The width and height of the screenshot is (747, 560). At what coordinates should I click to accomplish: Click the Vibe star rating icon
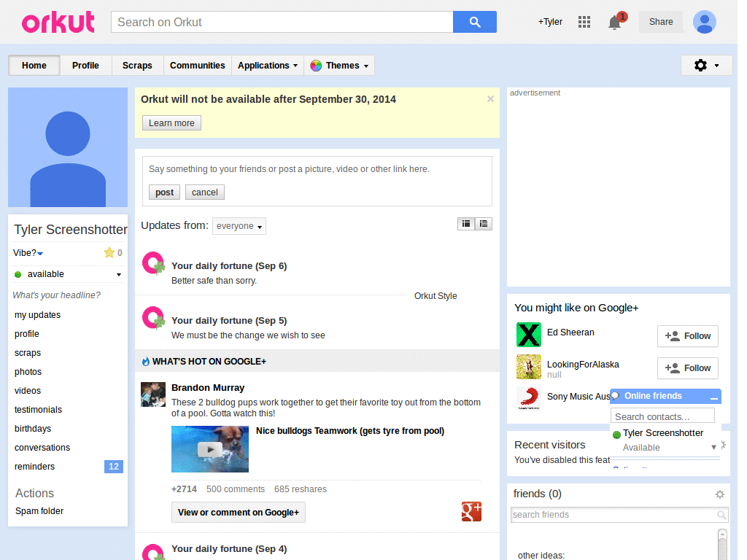[x=109, y=253]
